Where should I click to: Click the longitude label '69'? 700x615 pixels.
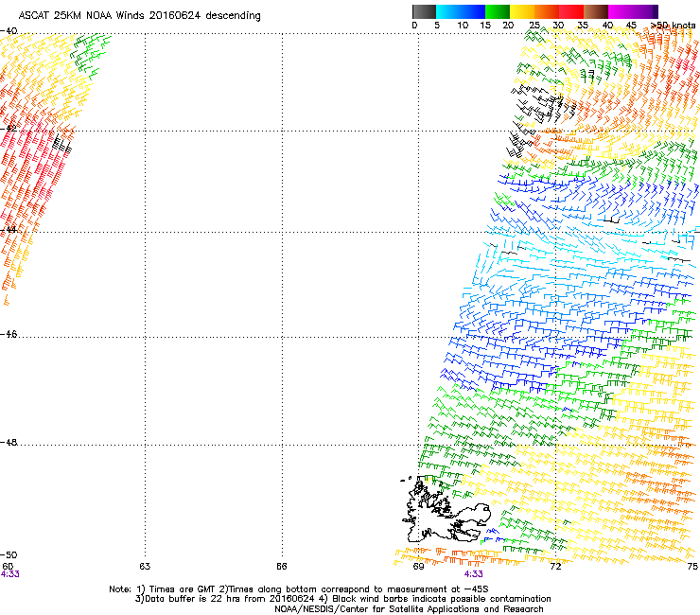point(418,567)
